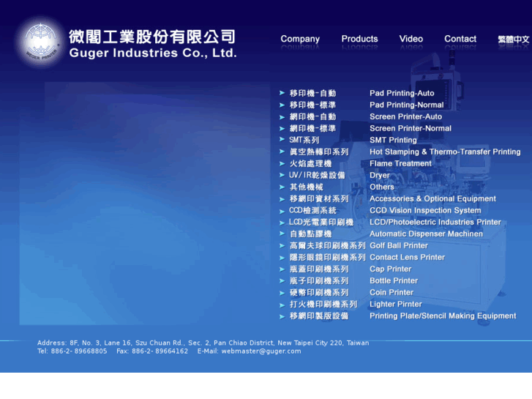Viewport: 532px width, 399px height.
Task: Open Automatic Dispenser Machinen link
Action: pyautogui.click(x=426, y=234)
